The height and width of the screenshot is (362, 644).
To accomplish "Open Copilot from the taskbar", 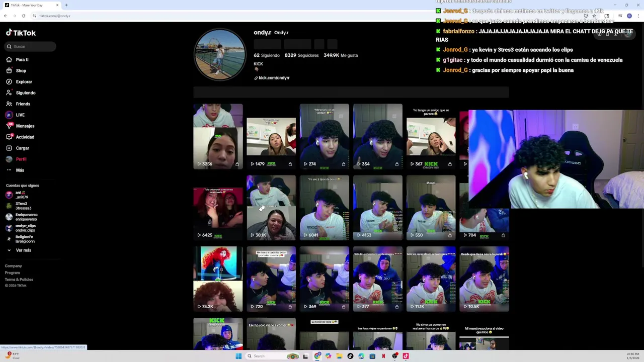I will tap(328, 356).
